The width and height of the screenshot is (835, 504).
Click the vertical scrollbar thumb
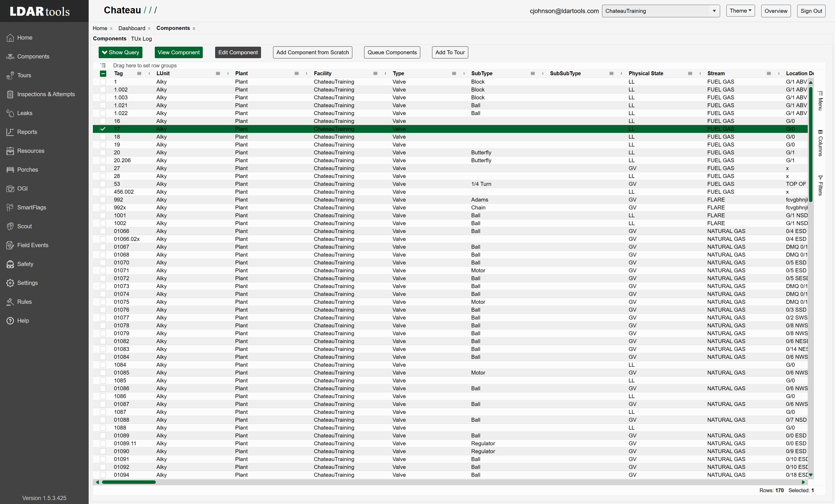click(811, 144)
